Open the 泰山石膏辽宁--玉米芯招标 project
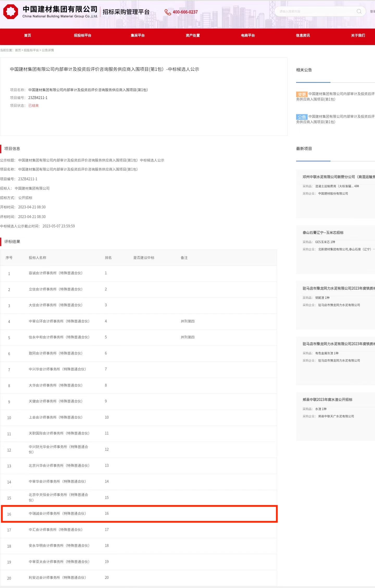The image size is (375, 588). tap(335, 250)
